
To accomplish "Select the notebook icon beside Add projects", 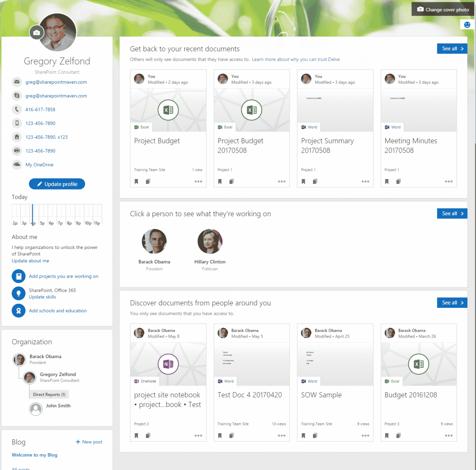I will (x=18, y=276).
